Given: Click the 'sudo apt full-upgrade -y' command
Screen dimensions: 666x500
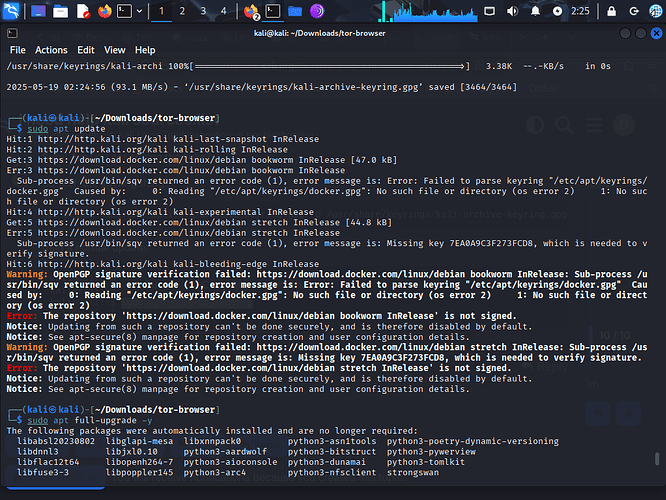Looking at the screenshot, I should [x=90, y=420].
